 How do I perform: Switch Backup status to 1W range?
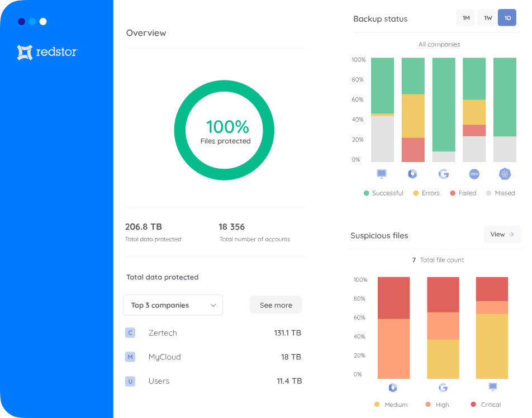click(487, 18)
